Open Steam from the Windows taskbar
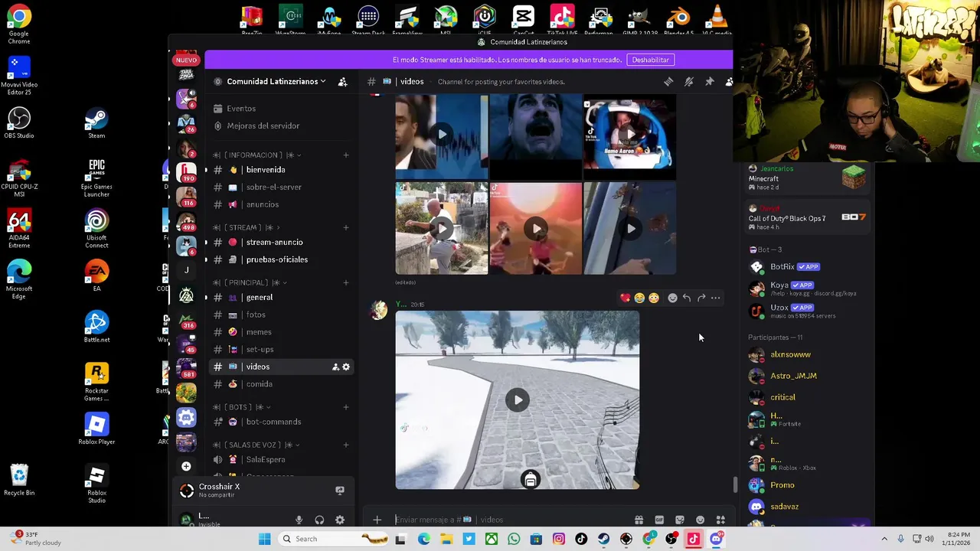This screenshot has height=551, width=980. pos(603,539)
